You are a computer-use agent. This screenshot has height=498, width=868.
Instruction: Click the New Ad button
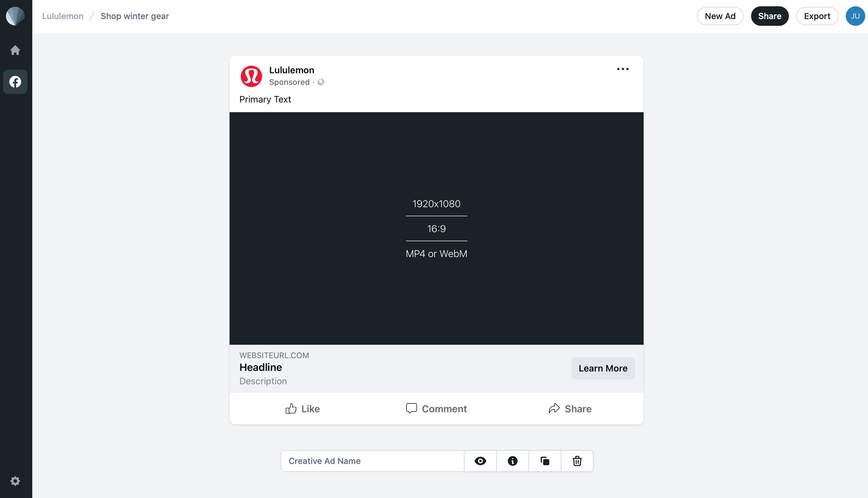tap(720, 16)
